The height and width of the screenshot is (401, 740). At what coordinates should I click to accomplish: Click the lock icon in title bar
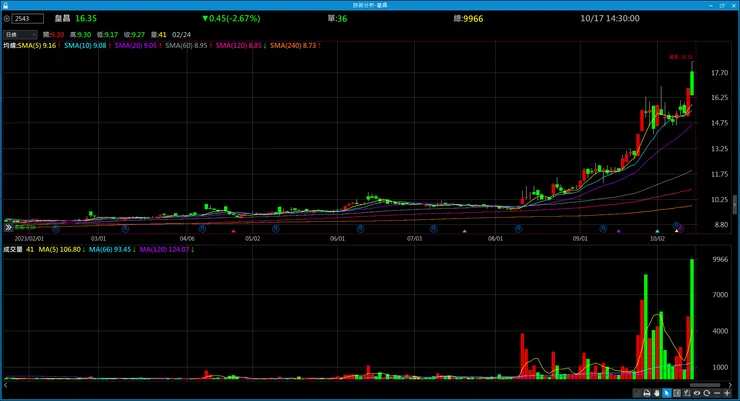pos(5,5)
